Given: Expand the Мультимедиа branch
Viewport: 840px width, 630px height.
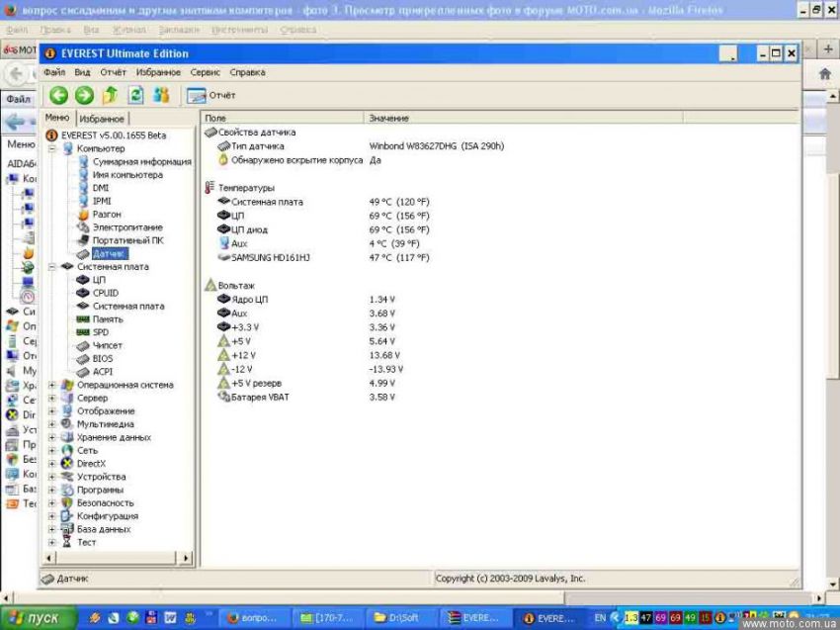Looking at the screenshot, I should [52, 424].
